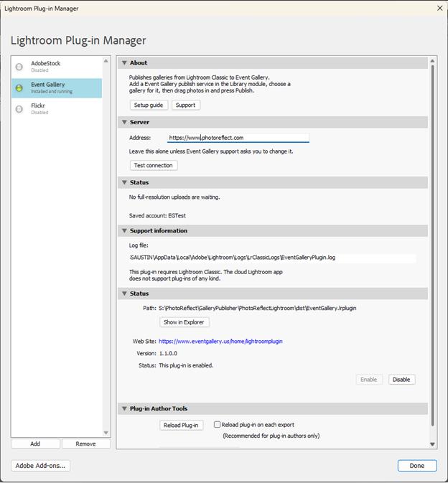
Task: Select the Event Gallery plug-in entry
Action: [57, 88]
